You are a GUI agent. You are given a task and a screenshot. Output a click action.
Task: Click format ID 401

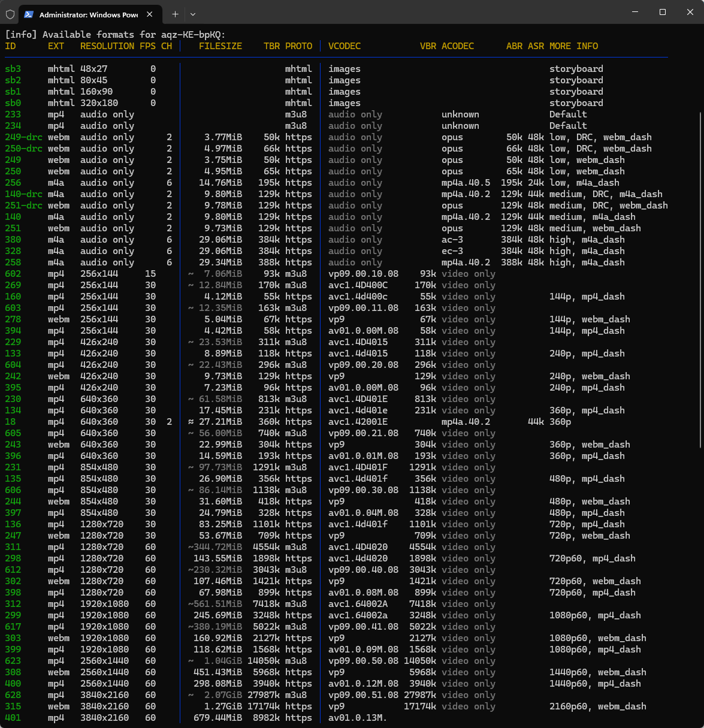(13, 718)
